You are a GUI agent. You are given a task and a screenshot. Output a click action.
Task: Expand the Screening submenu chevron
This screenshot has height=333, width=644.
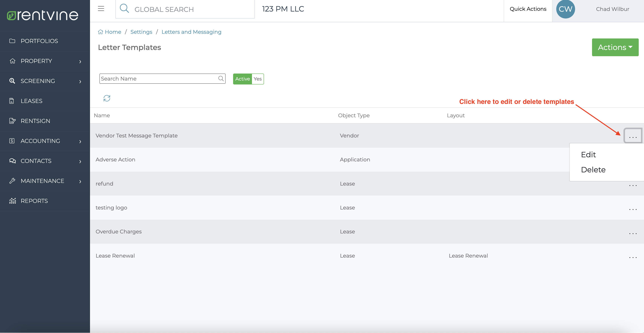coord(80,81)
